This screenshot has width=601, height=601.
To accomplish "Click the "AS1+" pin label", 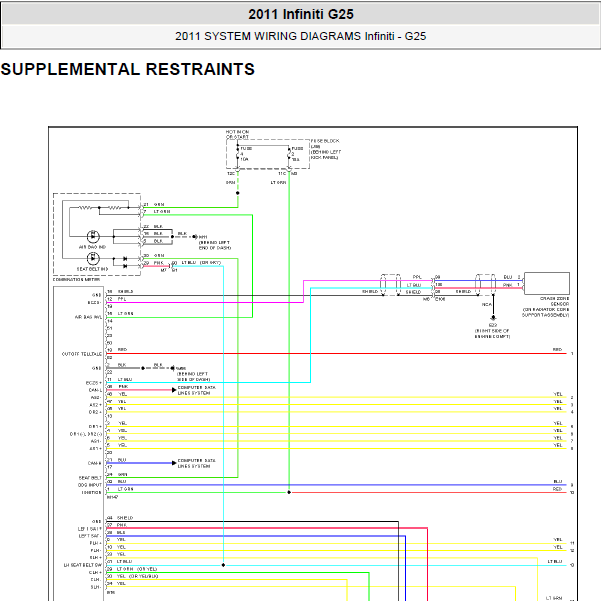I will pyautogui.click(x=96, y=448).
